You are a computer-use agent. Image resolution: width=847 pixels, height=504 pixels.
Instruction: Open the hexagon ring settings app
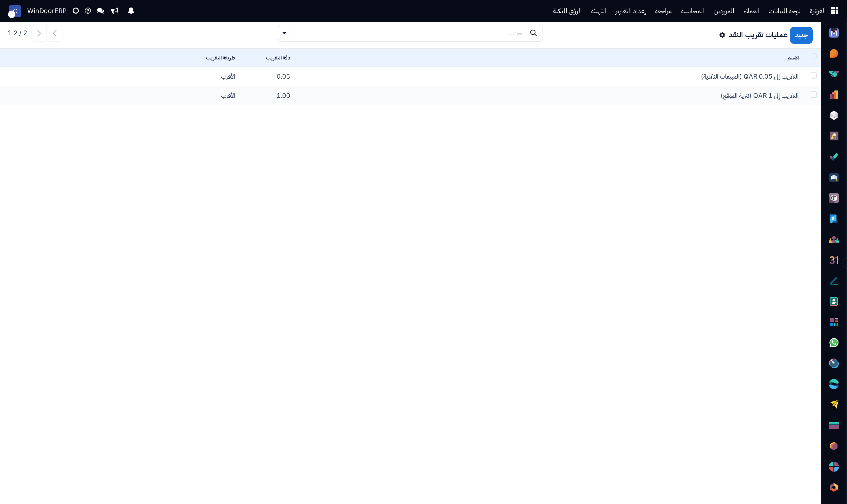(834, 487)
